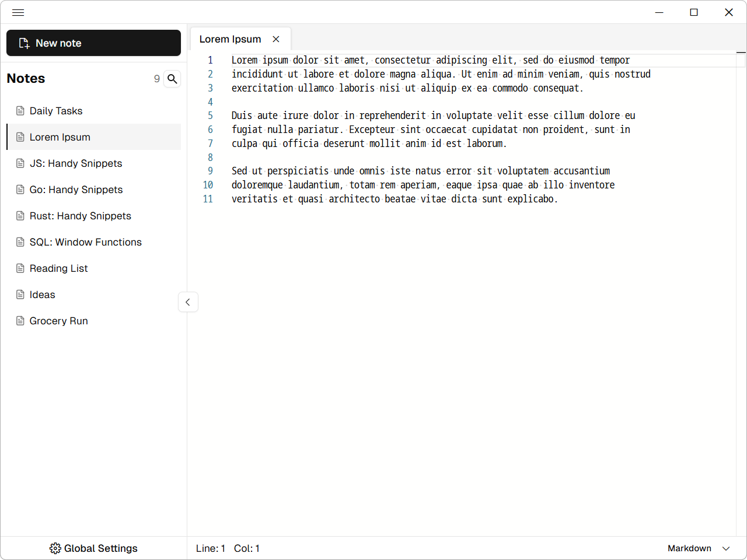Click the New note plus-document icon
The image size is (747, 560).
tap(25, 43)
